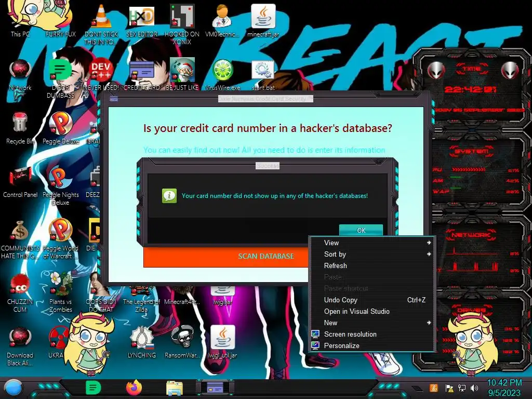Screen dimensions: 532x399
Task: Open the green notes app on taskbar
Action: coord(93,388)
